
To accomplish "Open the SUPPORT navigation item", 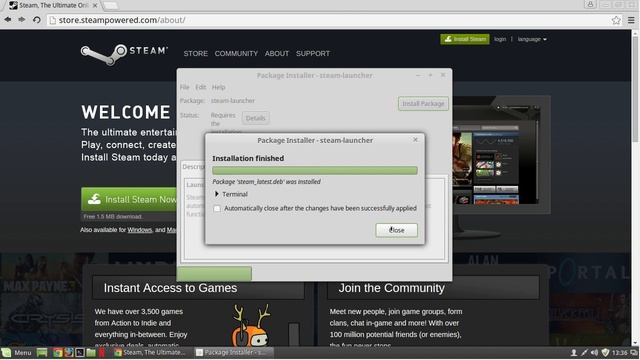I will (313, 53).
